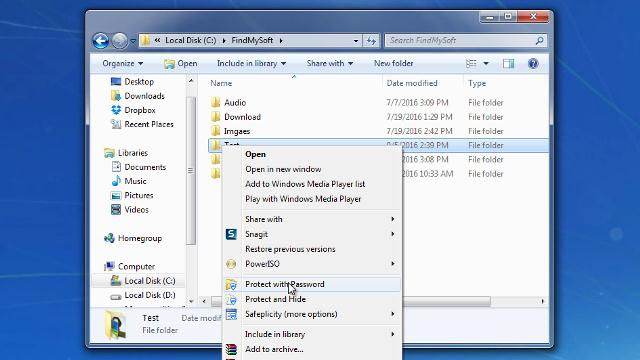This screenshot has width=640, height=360.
Task: Click New folder button
Action: (x=393, y=63)
